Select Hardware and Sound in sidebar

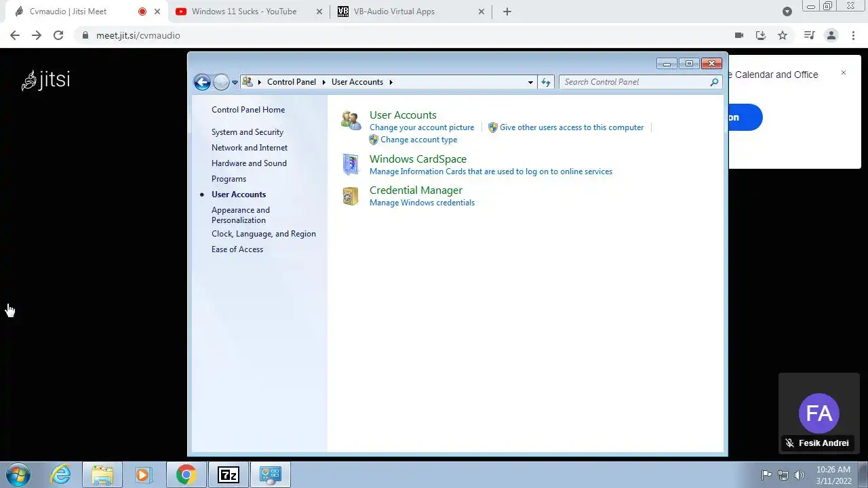249,163
